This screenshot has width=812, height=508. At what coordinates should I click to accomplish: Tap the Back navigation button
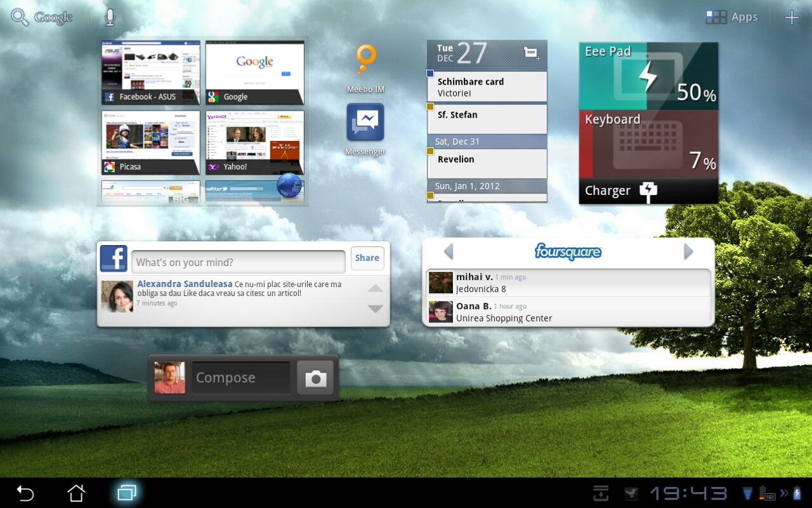click(25, 493)
